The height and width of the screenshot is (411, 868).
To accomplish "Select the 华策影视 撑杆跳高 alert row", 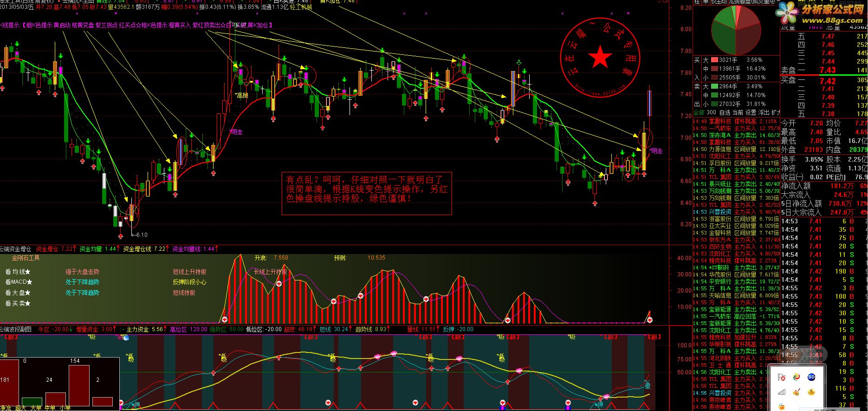I will (737, 344).
